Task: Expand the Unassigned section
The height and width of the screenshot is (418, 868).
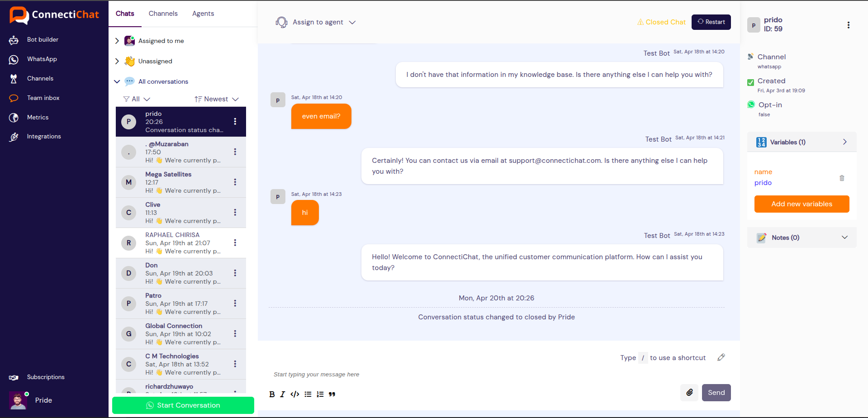Action: (x=117, y=61)
